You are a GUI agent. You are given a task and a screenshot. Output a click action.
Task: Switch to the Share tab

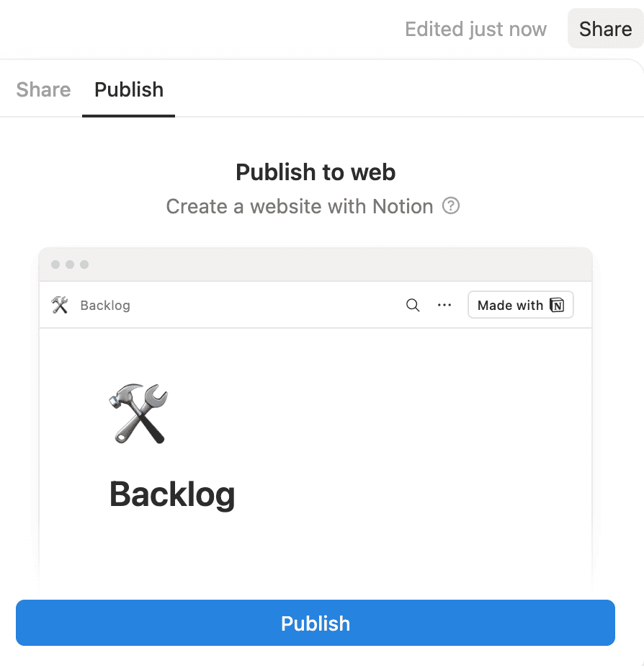43,89
